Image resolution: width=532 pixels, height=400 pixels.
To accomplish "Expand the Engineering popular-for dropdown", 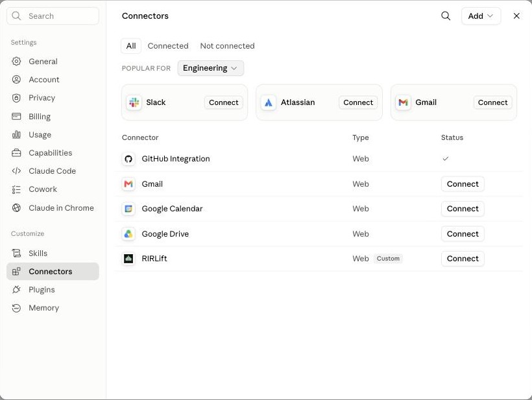I will 210,68.
